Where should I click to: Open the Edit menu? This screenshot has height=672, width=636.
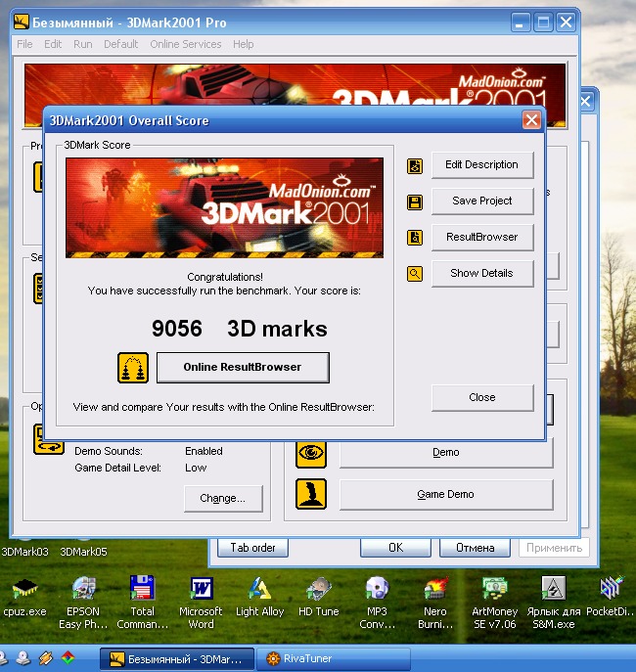click(53, 44)
